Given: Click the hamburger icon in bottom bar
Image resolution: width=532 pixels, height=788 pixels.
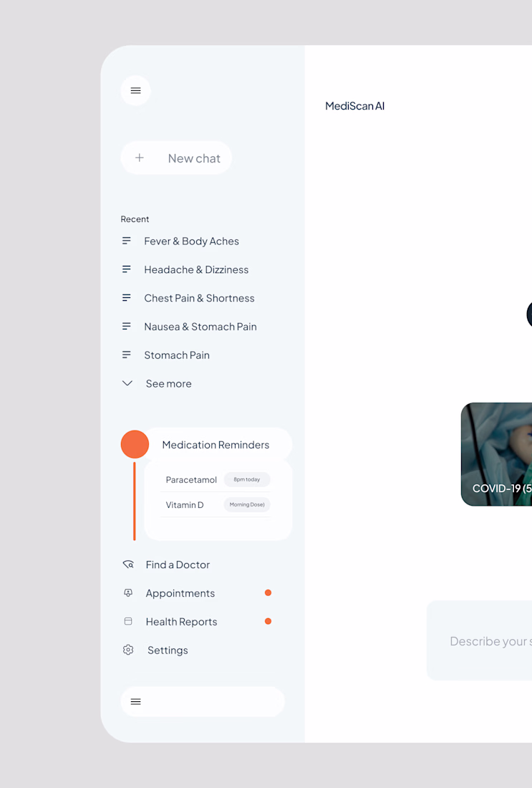Looking at the screenshot, I should (x=135, y=701).
